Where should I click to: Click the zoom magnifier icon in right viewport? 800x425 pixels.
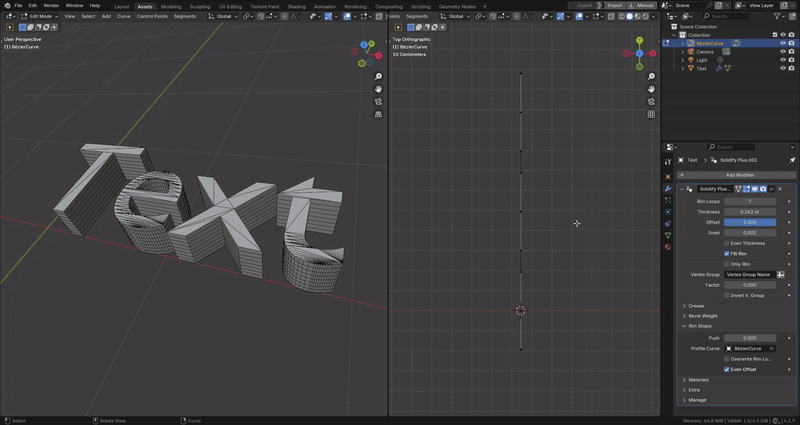click(651, 77)
